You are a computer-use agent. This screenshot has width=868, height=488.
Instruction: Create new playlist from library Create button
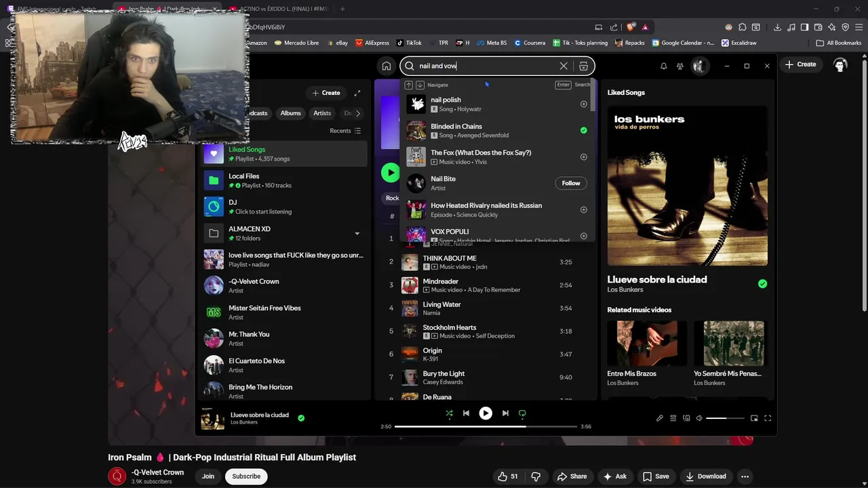coord(326,93)
